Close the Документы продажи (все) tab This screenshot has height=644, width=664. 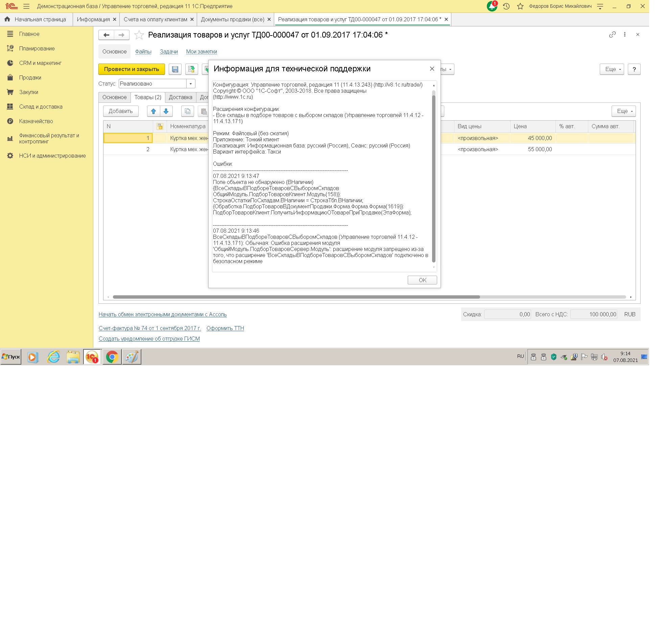[x=269, y=19]
